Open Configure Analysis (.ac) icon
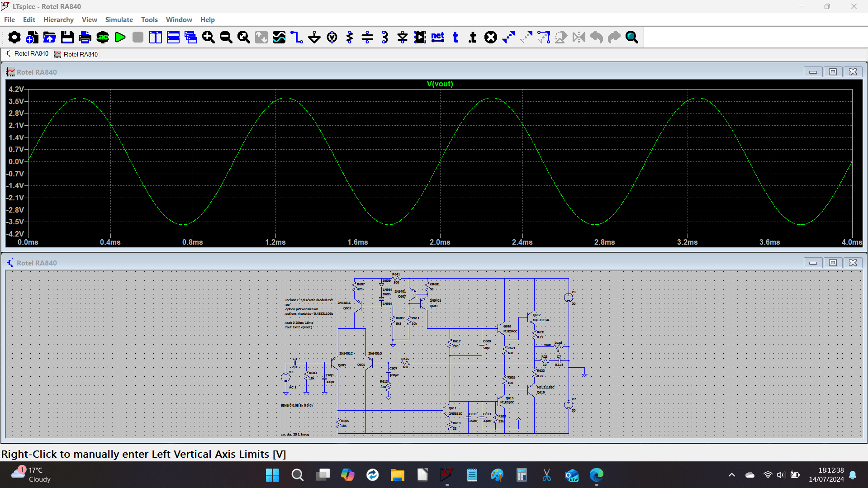This screenshot has height=488, width=868. [x=103, y=37]
